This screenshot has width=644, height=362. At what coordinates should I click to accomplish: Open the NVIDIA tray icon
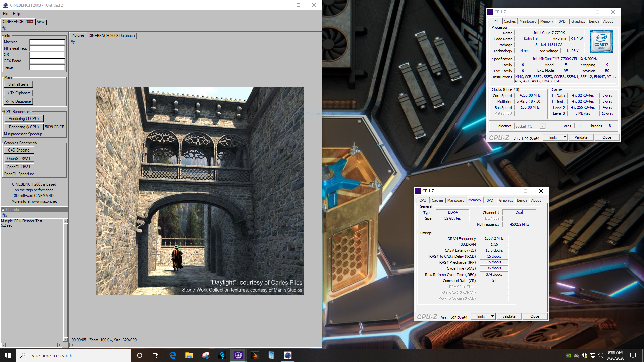pos(569,355)
